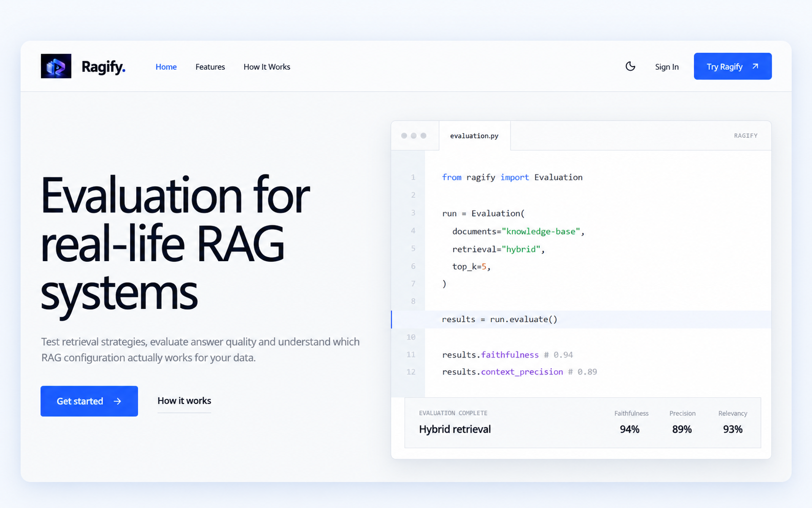Click the Relevancy 93% metric
Viewport: 812px width, 508px height.
click(x=733, y=422)
